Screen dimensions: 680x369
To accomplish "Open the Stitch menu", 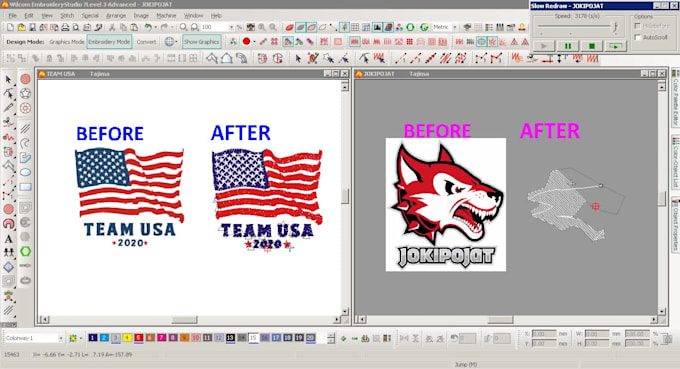I will (x=67, y=16).
